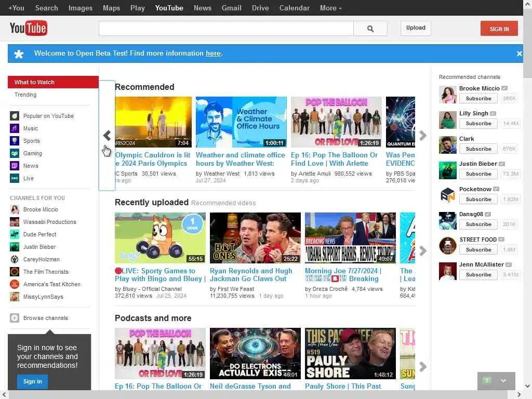
Task: Click the magnifier search button
Action: point(370,29)
